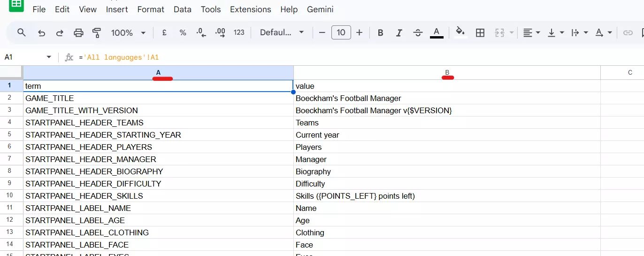Select cell GAME_TITLE_WITH_VERSION

pyautogui.click(x=158, y=110)
